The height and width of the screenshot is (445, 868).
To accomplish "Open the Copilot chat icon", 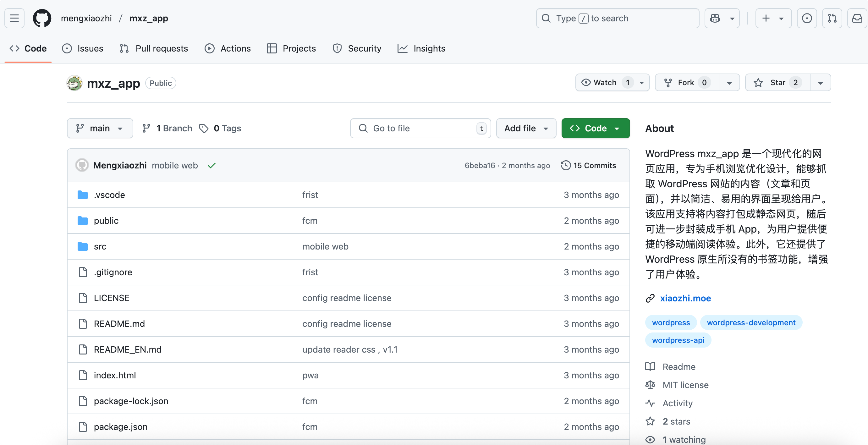I will 715,18.
